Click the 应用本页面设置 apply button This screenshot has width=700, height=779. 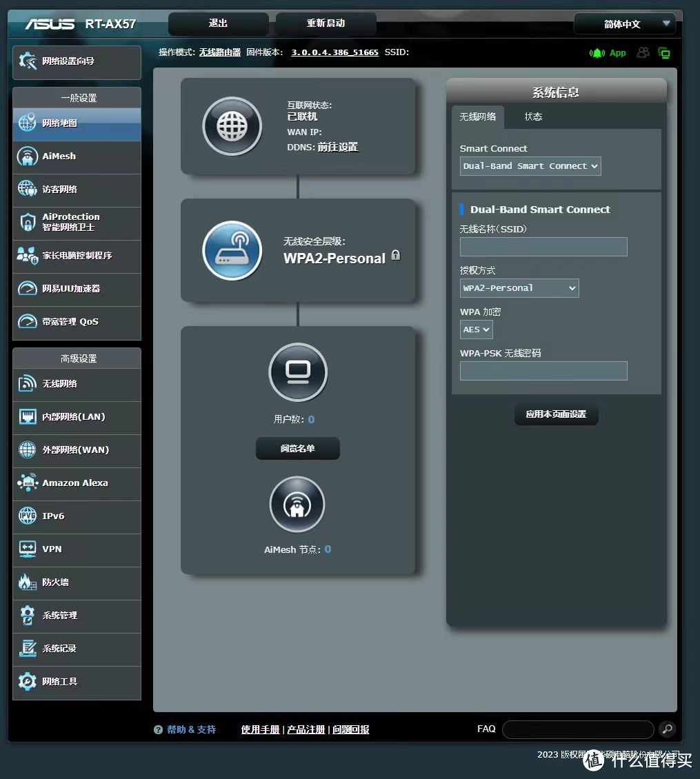click(x=557, y=414)
